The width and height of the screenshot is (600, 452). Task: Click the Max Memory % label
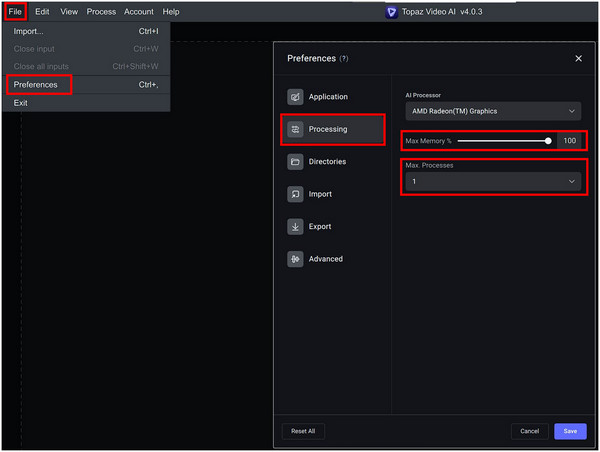pyautogui.click(x=428, y=141)
